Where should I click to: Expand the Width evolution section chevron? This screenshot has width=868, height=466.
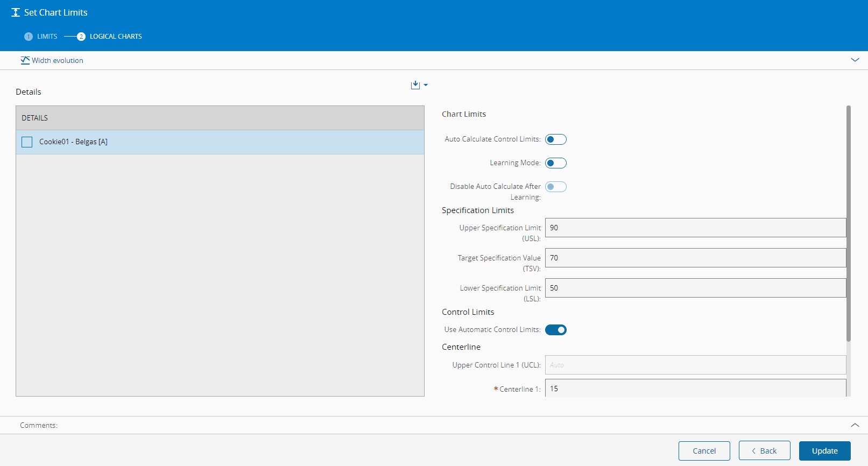855,60
